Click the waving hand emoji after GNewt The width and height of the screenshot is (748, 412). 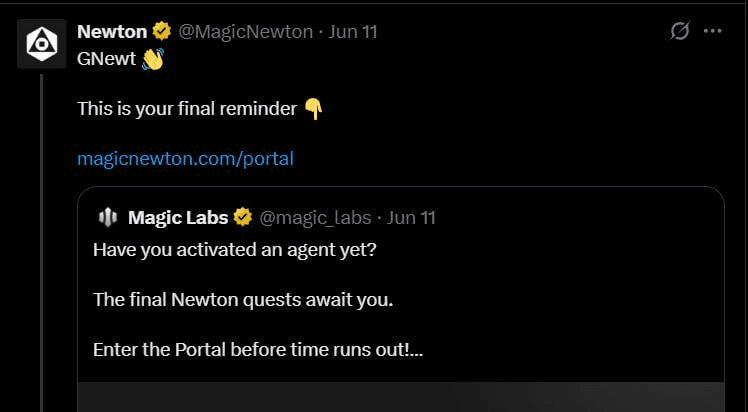153,59
